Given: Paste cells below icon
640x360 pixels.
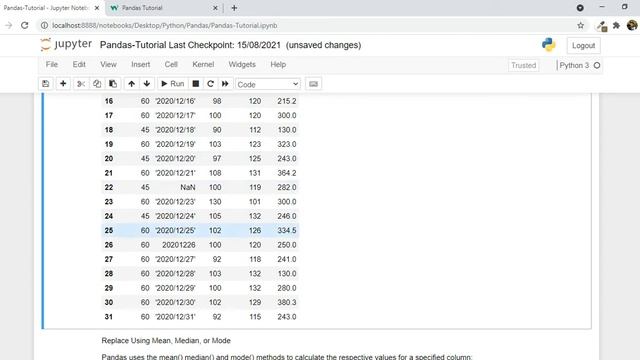Looking at the screenshot, I should click(x=113, y=84).
